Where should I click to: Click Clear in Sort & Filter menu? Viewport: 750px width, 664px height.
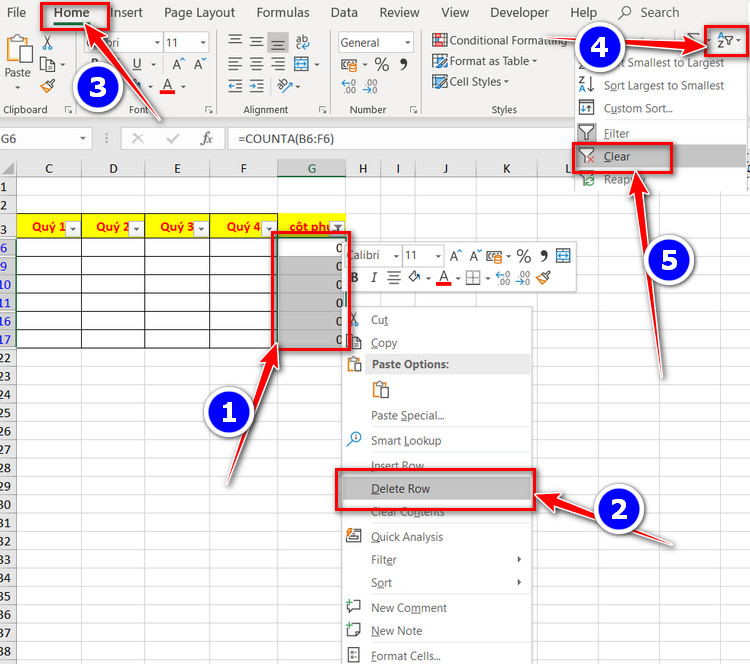pos(617,156)
